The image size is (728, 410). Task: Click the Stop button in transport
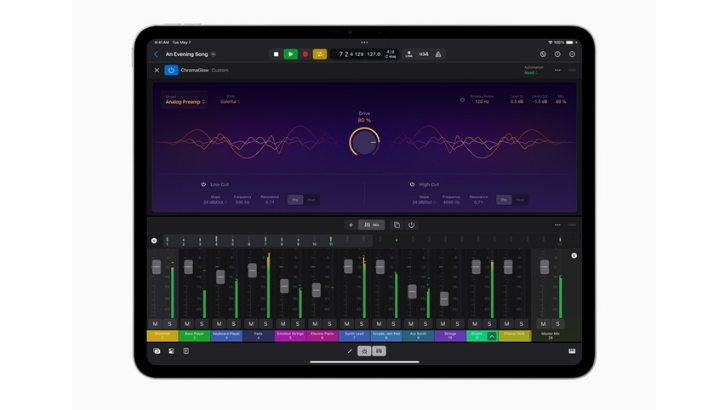click(276, 54)
